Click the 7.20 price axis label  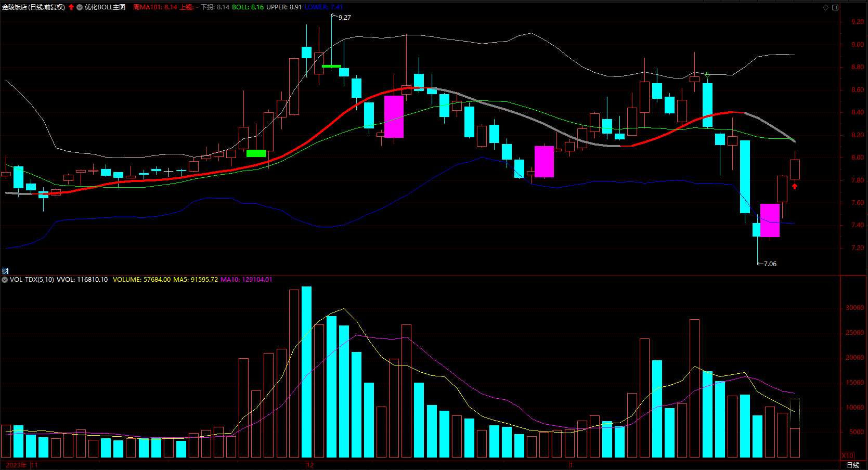[x=858, y=248]
